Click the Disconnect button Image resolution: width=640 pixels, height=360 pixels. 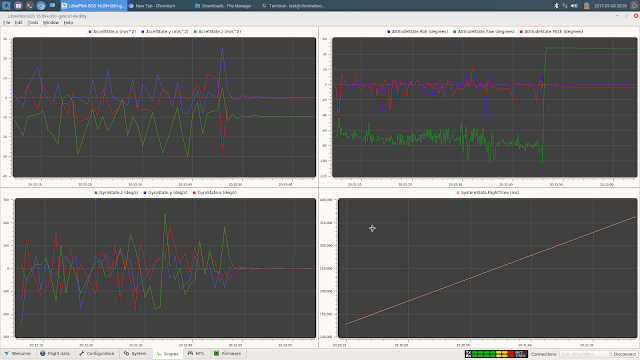pos(624,354)
